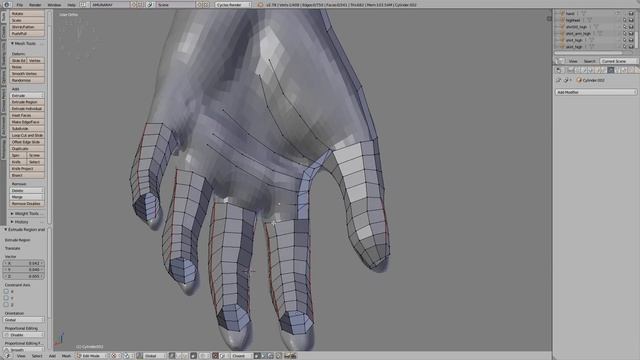Open the Window menu
The height and width of the screenshot is (360, 640).
click(54, 4)
